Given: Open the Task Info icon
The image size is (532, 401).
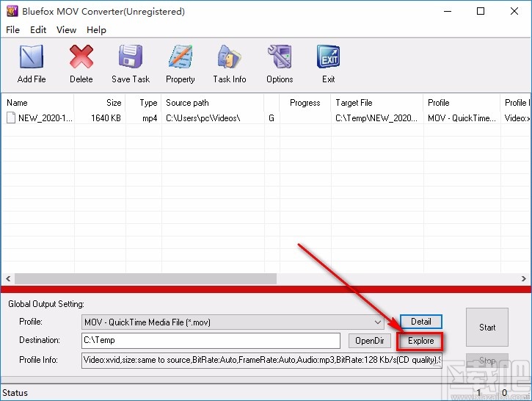Looking at the screenshot, I should pos(230,57).
